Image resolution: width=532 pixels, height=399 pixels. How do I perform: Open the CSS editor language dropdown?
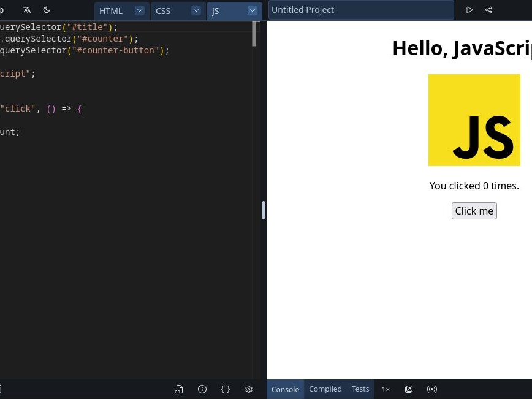click(196, 10)
